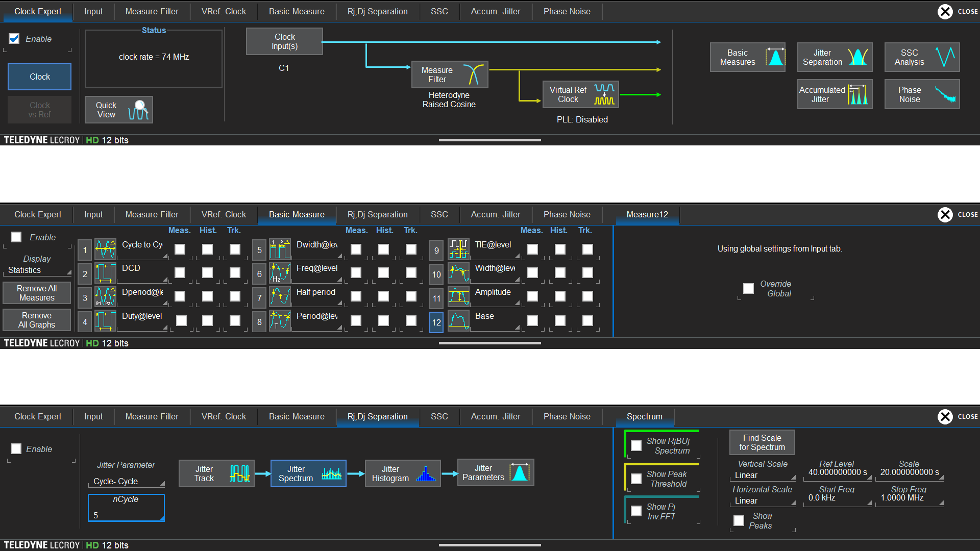This screenshot has width=980, height=551.
Task: Click Find Scale for Spectrum button
Action: coord(762,442)
